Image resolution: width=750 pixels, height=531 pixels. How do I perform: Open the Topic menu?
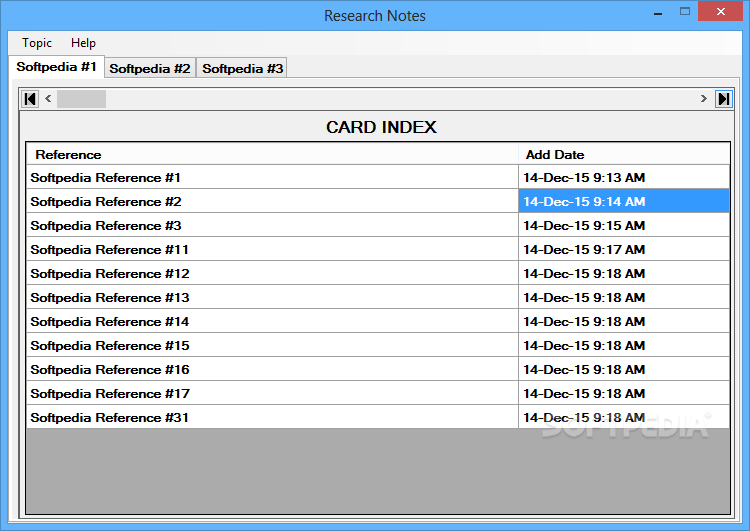[37, 43]
